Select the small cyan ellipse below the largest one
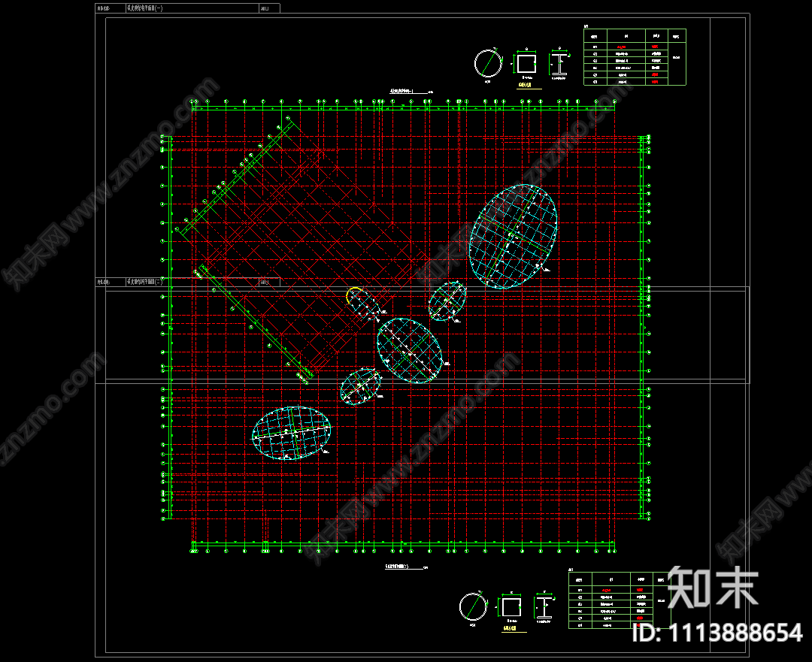812x662 pixels. 447,301
